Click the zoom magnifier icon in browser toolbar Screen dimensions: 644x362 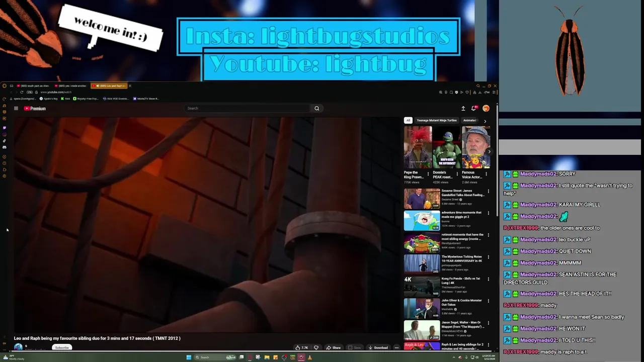click(x=441, y=92)
